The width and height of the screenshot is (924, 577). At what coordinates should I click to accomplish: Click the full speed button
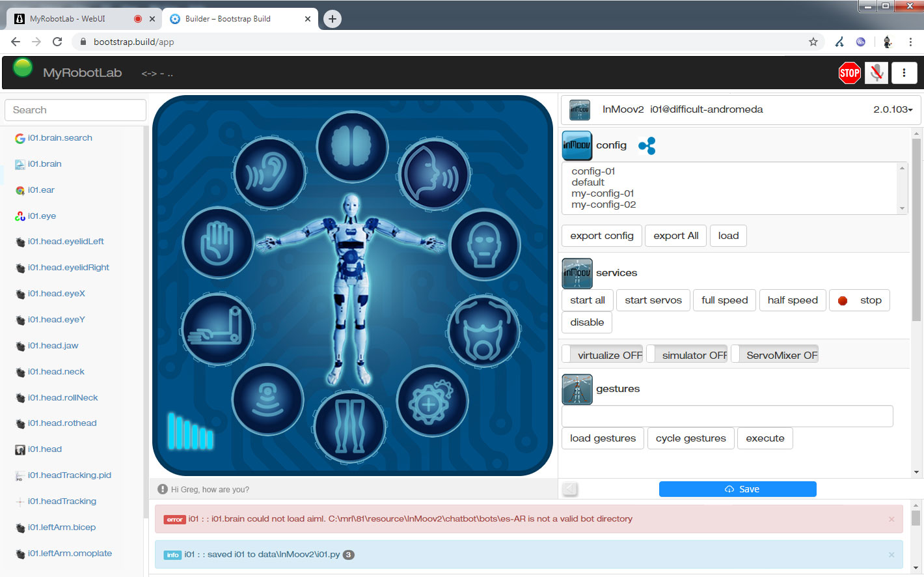tap(725, 300)
